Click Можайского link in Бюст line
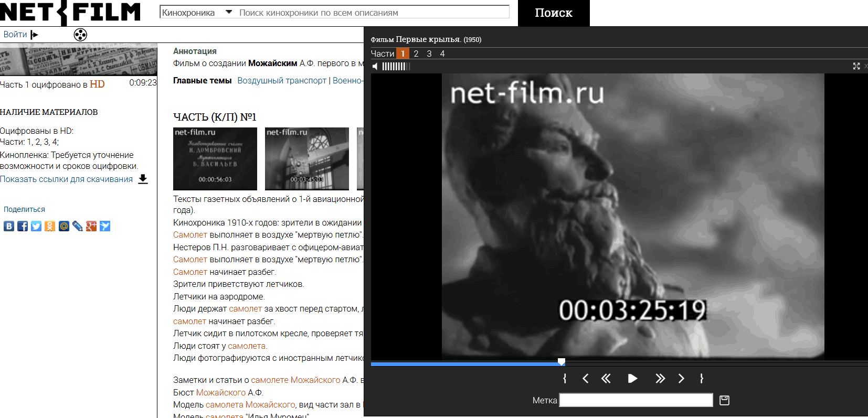Screen dimensions: 868x418 click(x=221, y=393)
